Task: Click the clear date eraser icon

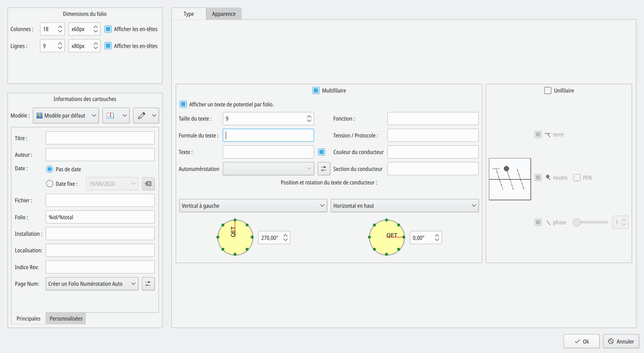Action: [148, 184]
